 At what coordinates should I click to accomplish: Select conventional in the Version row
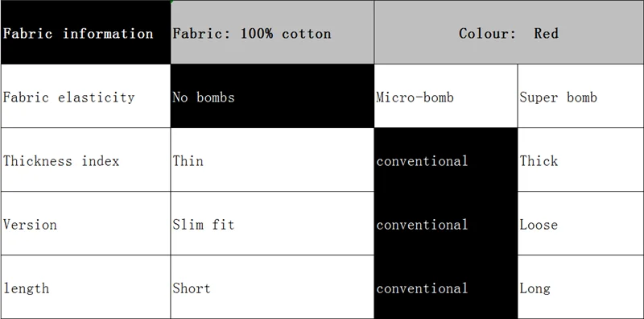[446, 223]
